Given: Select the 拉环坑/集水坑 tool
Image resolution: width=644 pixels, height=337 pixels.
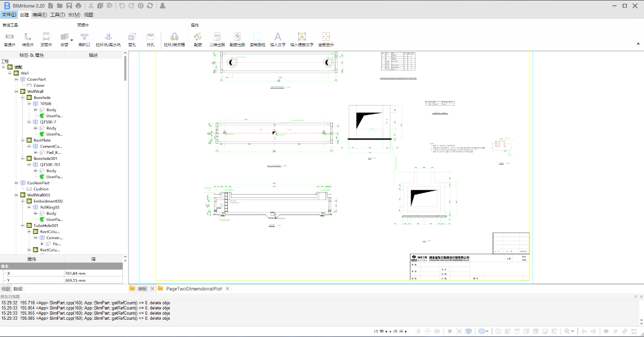Looking at the screenshot, I should click(108, 40).
